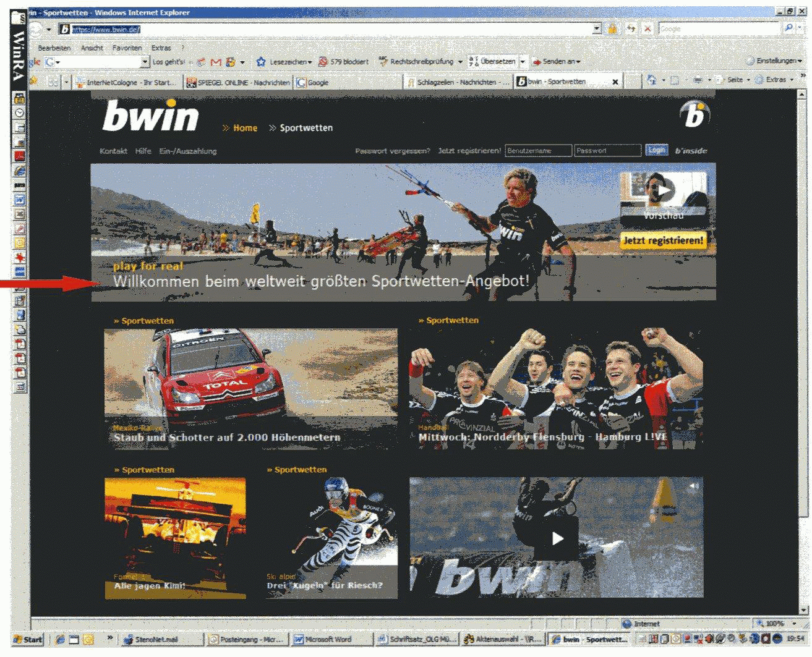Switch to the SPIEGEL ONLINE tab
This screenshot has width=812, height=657.
point(237,82)
